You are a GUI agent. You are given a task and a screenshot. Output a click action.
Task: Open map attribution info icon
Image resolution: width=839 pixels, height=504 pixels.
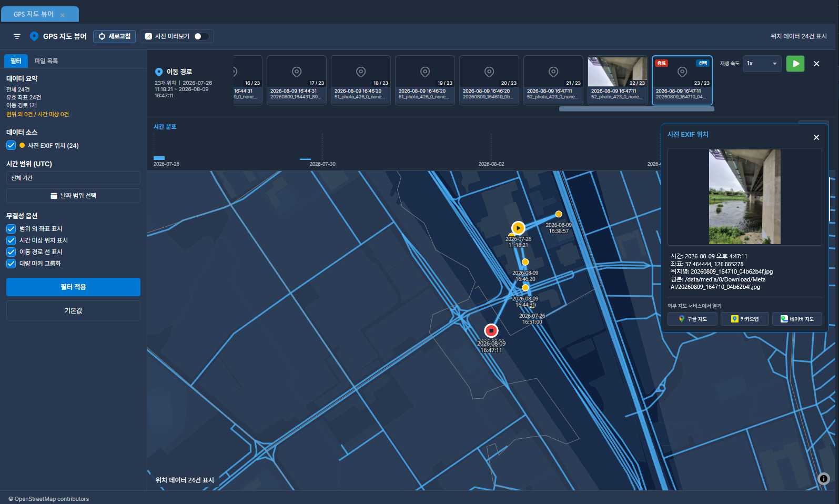[x=824, y=479]
